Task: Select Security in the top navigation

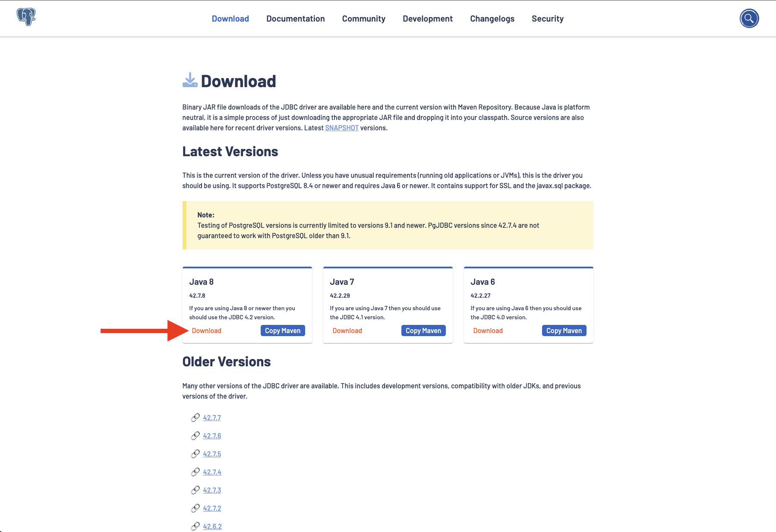Action: click(x=547, y=19)
